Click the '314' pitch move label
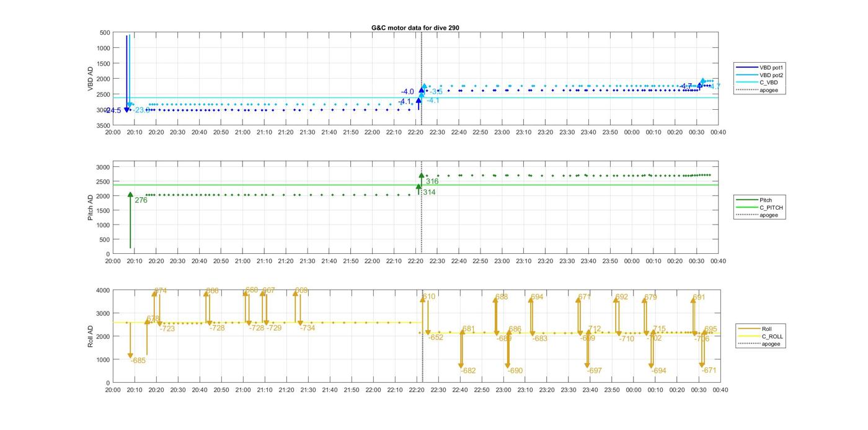 (x=429, y=192)
